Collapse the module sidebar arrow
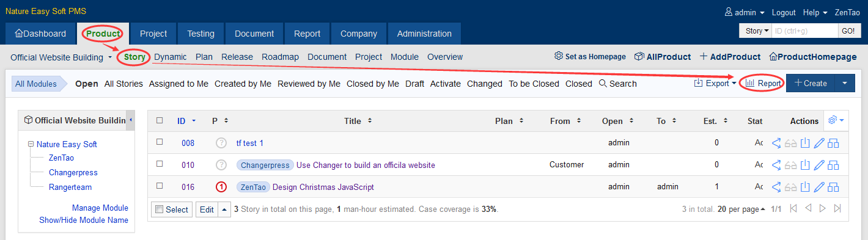Viewport: 868px width, 240px height. [131, 120]
